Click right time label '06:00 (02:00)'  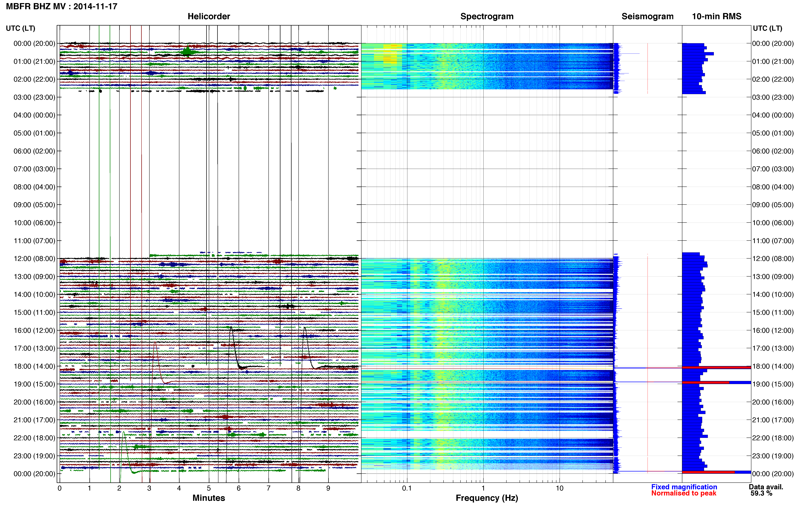(x=773, y=151)
